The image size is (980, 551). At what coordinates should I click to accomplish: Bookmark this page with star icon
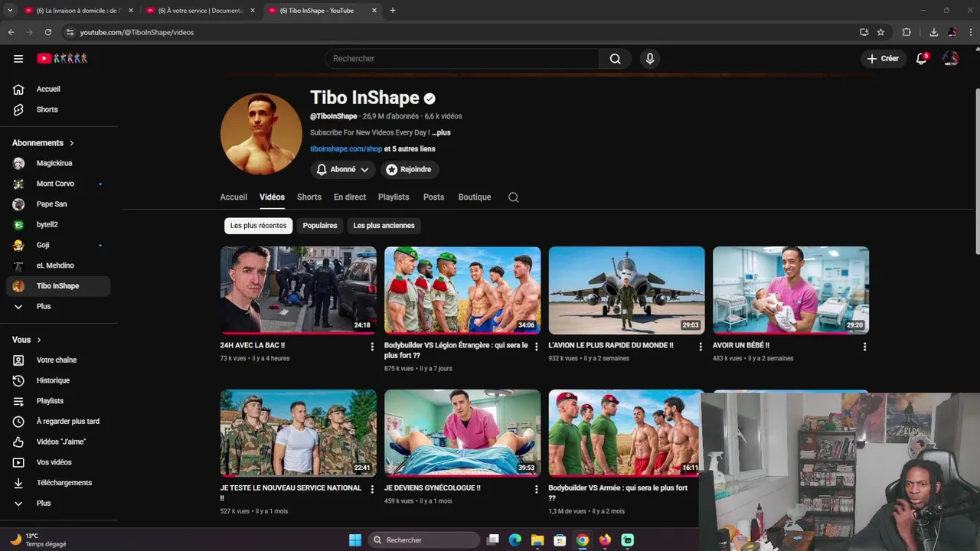880,32
